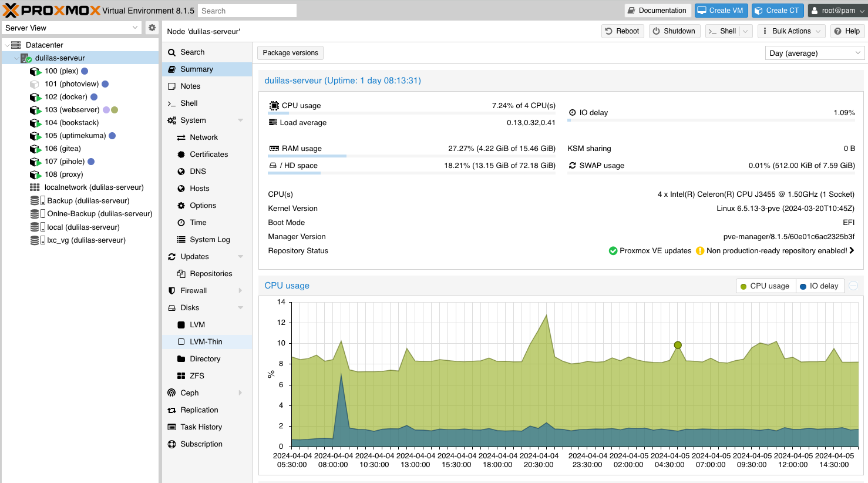Select 107 (pihole) in the tree
Screen dimensions: 868x483
pos(80,162)
